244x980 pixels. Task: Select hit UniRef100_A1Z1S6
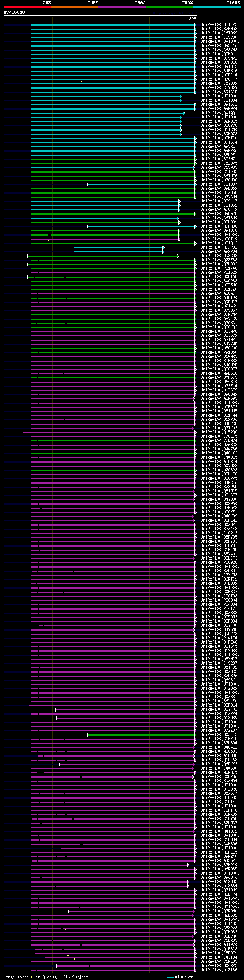point(219,970)
